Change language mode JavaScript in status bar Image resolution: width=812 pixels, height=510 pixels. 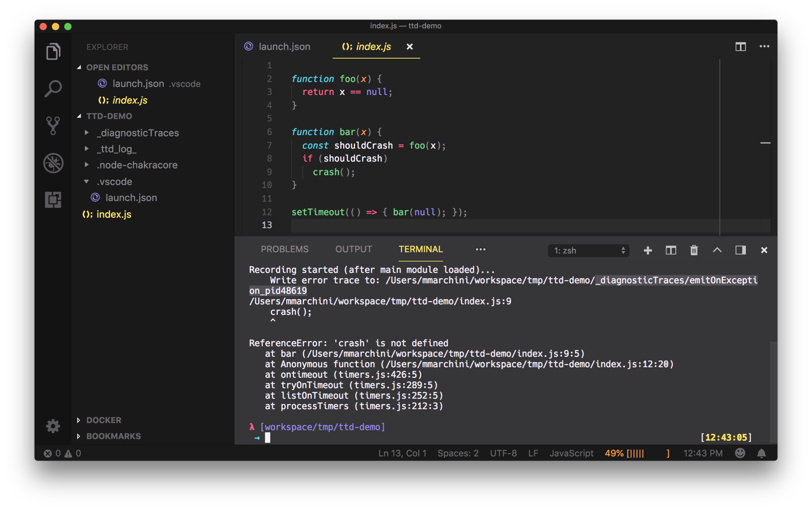[571, 453]
